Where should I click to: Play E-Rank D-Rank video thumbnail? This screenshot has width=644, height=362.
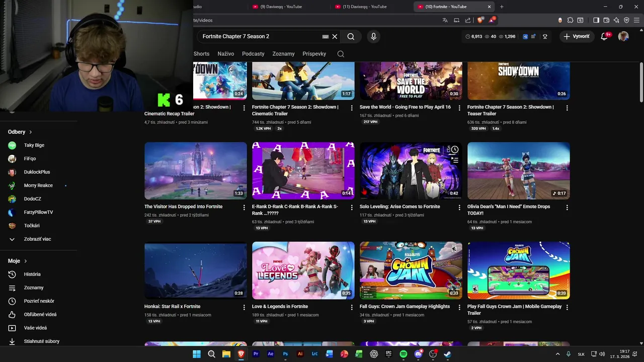pos(303,171)
